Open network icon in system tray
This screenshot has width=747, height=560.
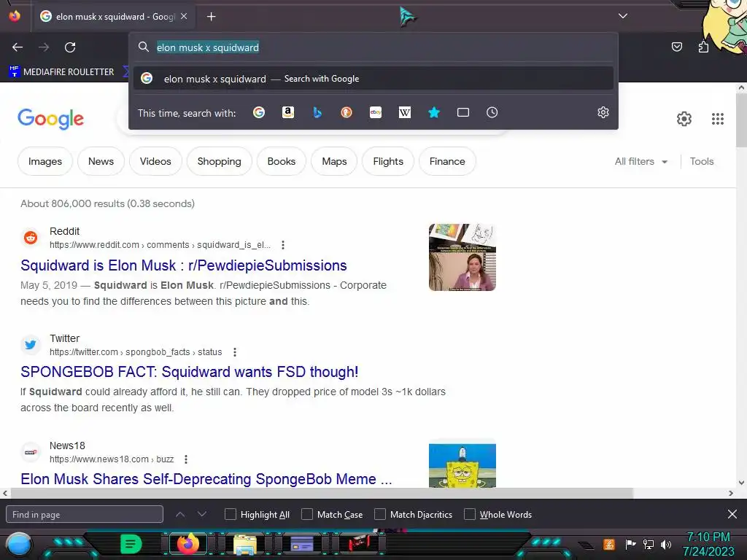pos(649,544)
